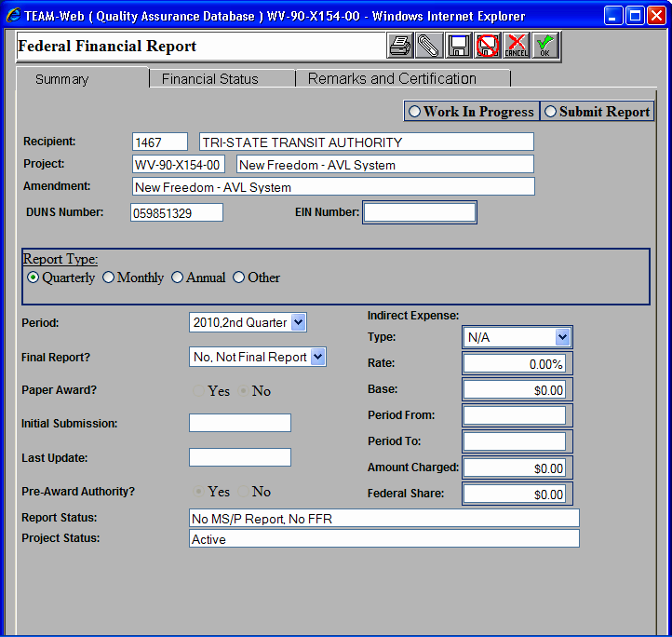Select the Work In Progress radio option
The height and width of the screenshot is (637, 672).
[x=414, y=112]
